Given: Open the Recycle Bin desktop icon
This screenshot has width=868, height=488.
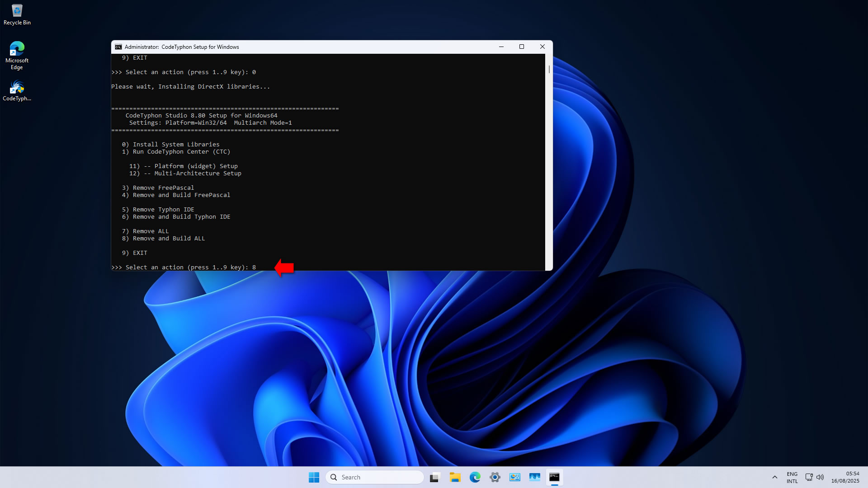Looking at the screenshot, I should pos(17,14).
